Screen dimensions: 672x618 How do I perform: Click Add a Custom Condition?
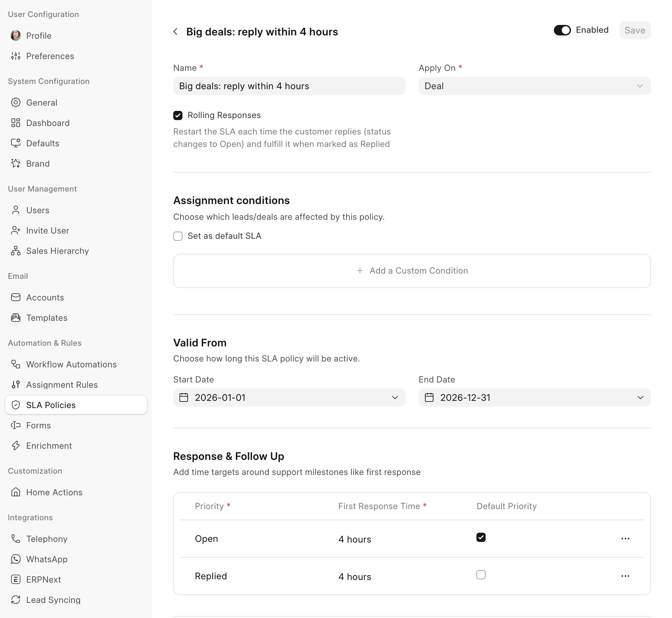point(412,271)
